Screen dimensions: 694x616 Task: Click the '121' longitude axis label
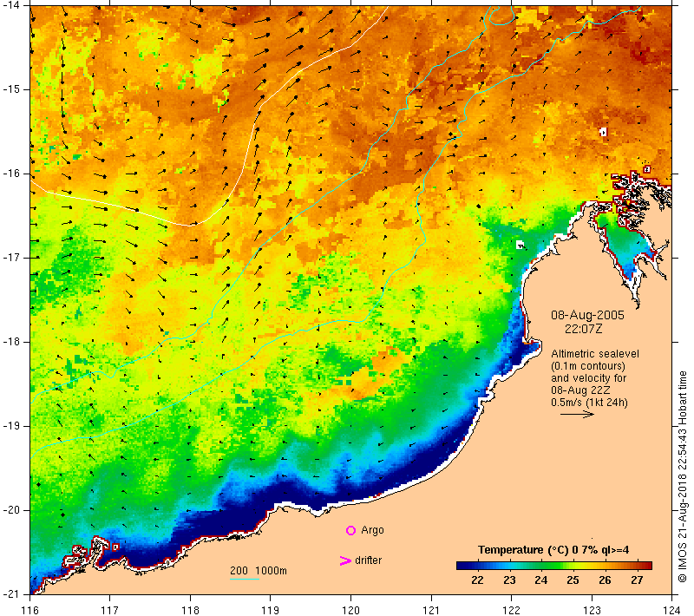(x=431, y=610)
